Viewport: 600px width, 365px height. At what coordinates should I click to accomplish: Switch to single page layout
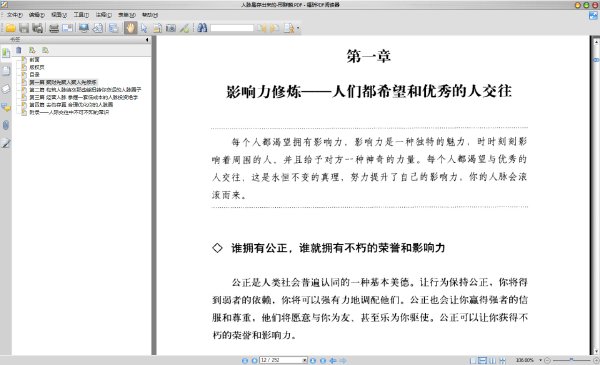[x=473, y=360]
